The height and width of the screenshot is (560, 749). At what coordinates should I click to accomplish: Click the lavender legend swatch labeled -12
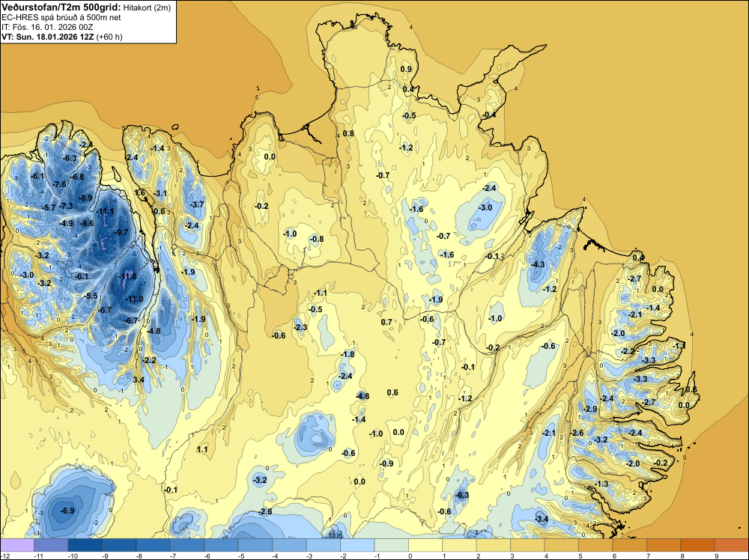17,545
